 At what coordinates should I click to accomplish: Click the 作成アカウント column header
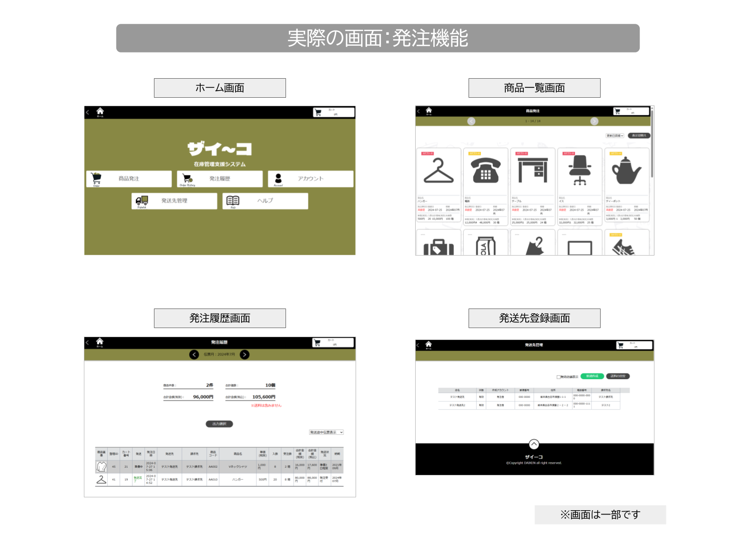point(501,390)
